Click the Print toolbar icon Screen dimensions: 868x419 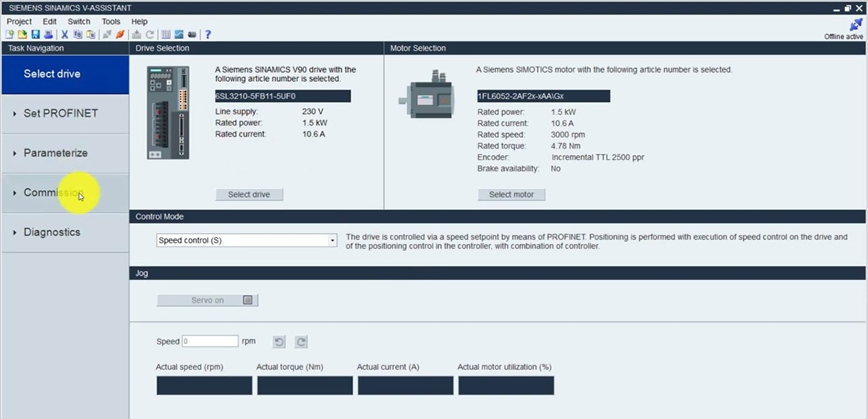tap(48, 34)
